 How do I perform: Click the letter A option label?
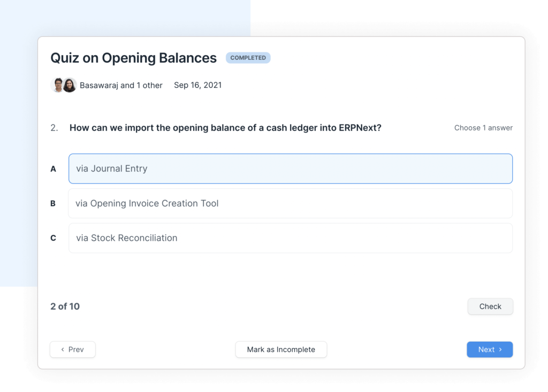pos(54,169)
